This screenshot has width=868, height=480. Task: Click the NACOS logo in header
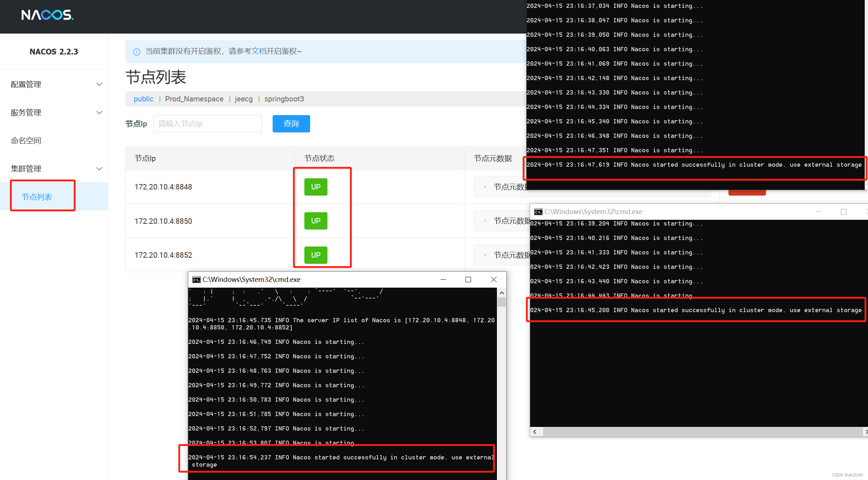[47, 15]
